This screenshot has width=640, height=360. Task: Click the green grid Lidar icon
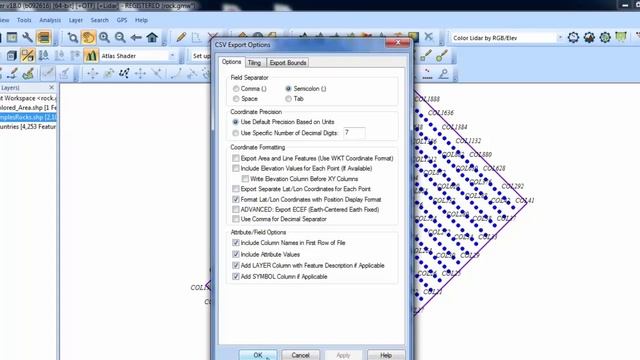(621, 38)
